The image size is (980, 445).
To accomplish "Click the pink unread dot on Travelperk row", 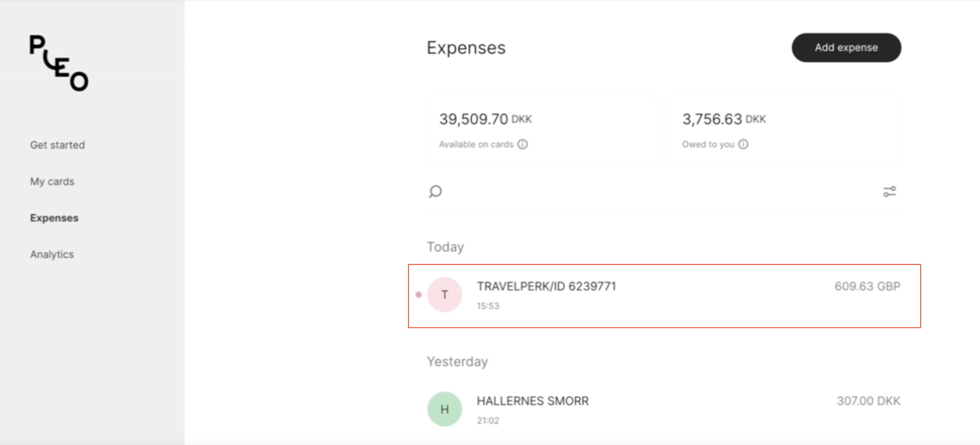I will (x=419, y=295).
